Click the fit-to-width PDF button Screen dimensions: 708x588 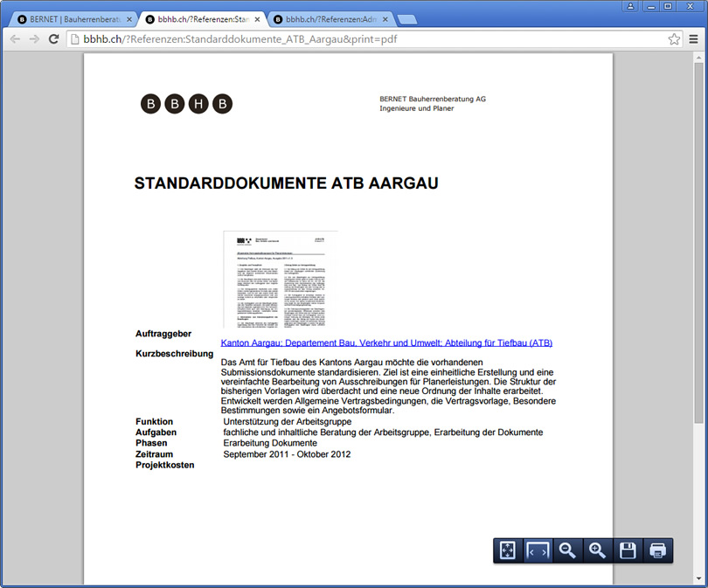(x=538, y=550)
